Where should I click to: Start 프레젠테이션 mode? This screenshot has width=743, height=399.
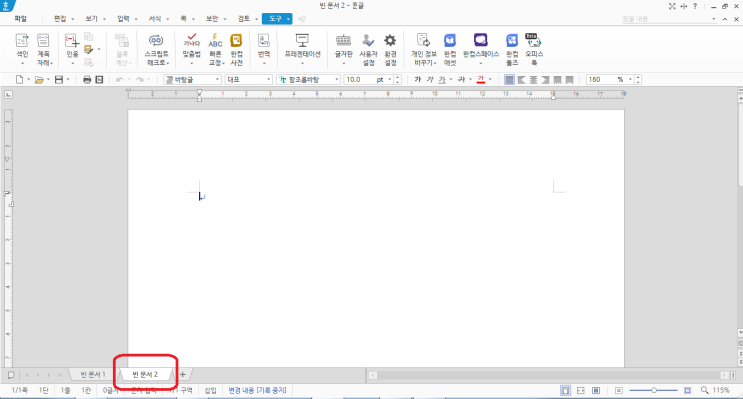[x=302, y=49]
